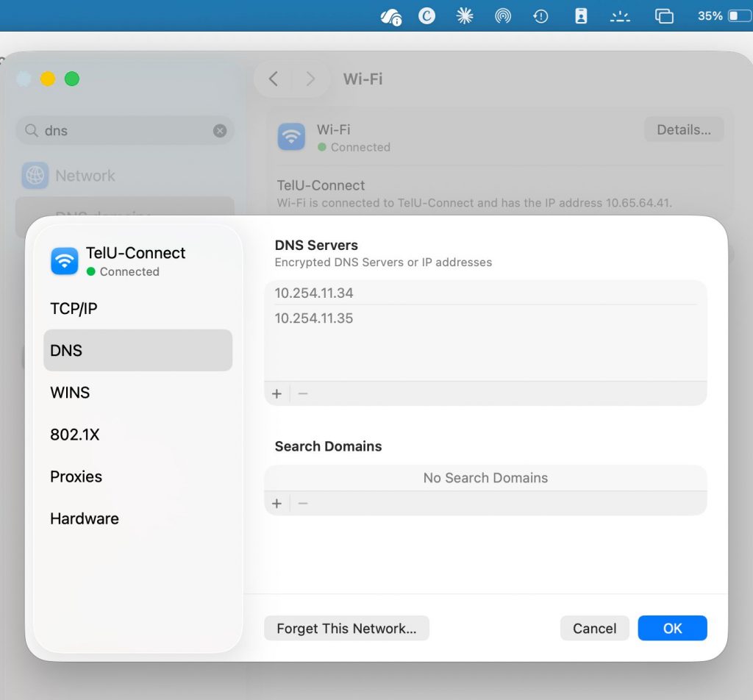Open Wi-Fi Details button

point(684,129)
